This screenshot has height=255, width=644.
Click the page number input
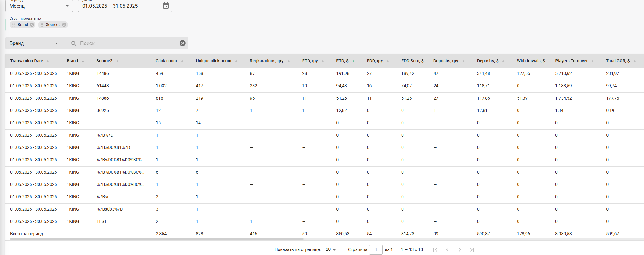376,250
